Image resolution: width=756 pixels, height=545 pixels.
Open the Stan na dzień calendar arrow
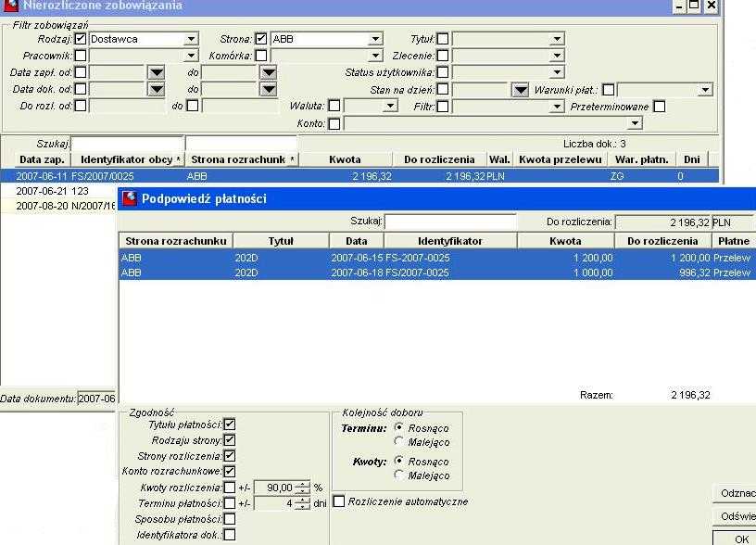tap(521, 90)
